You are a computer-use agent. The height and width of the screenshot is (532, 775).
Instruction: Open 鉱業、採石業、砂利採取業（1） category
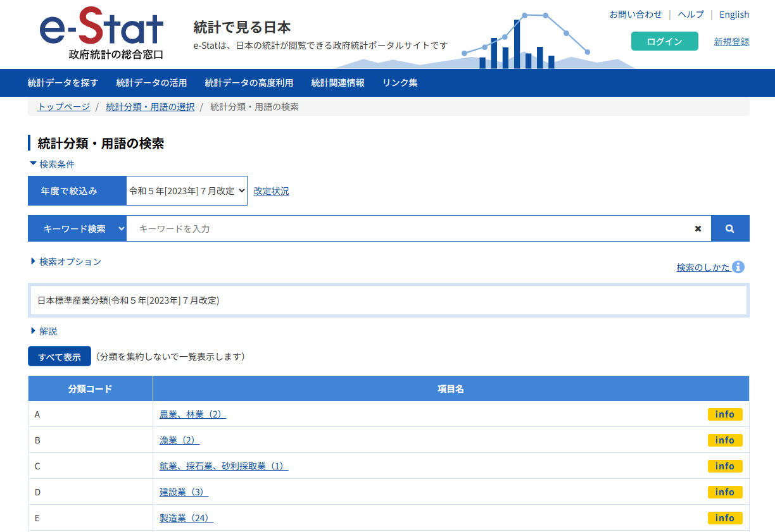pyautogui.click(x=224, y=466)
